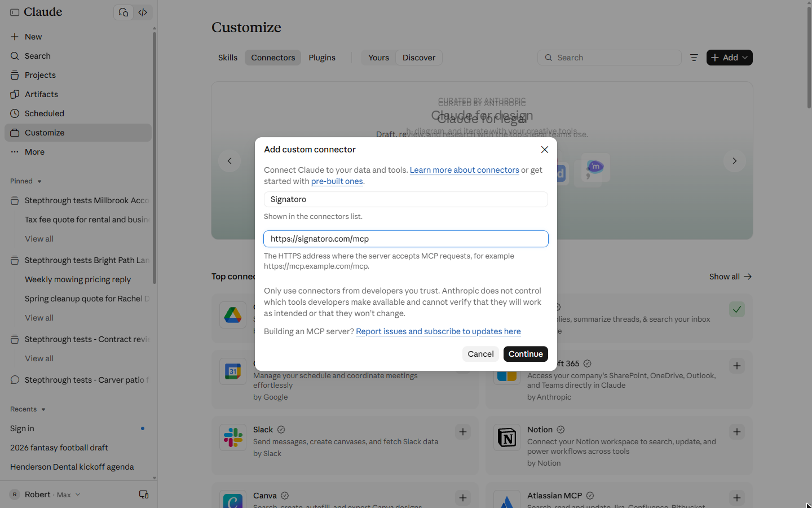The width and height of the screenshot is (812, 508).
Task: Click the Continue button in the dialog
Action: click(x=526, y=354)
